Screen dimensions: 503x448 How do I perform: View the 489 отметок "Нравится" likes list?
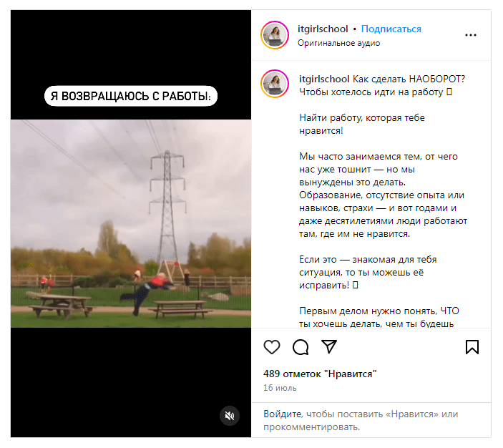(x=320, y=374)
